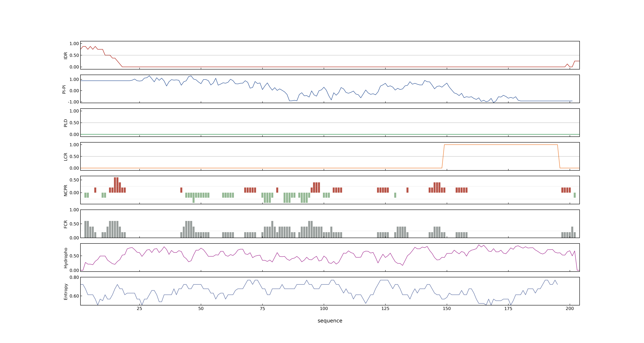Select x-axis tick label 75
This screenshot has height=343, width=644.
[262, 309]
